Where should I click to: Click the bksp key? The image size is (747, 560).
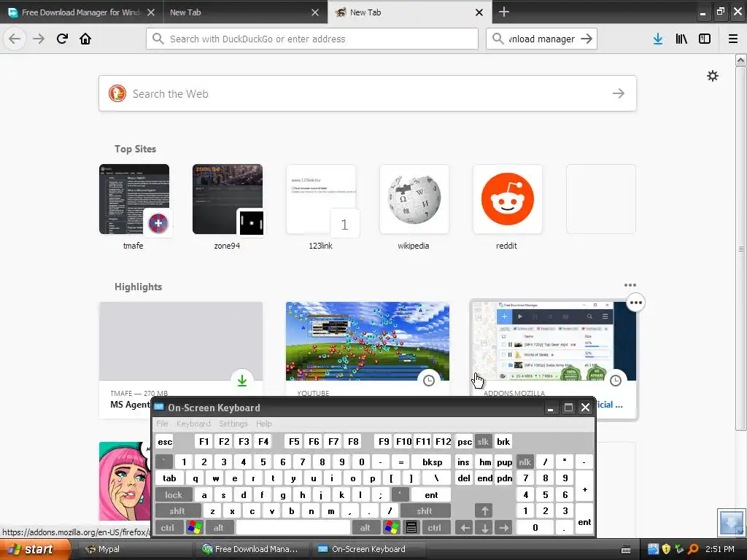(x=432, y=462)
